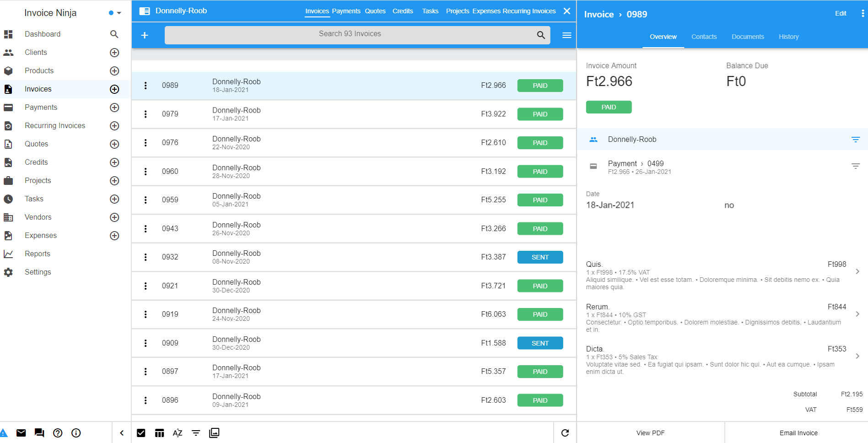This screenshot has width=868, height=443.
Task: Add a new credit via plus icon
Action: pos(114,162)
